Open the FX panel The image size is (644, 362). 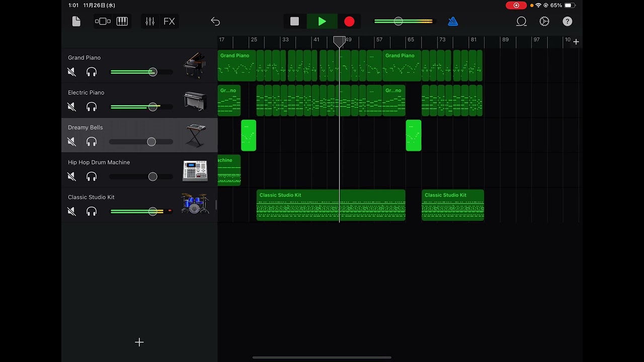(169, 21)
